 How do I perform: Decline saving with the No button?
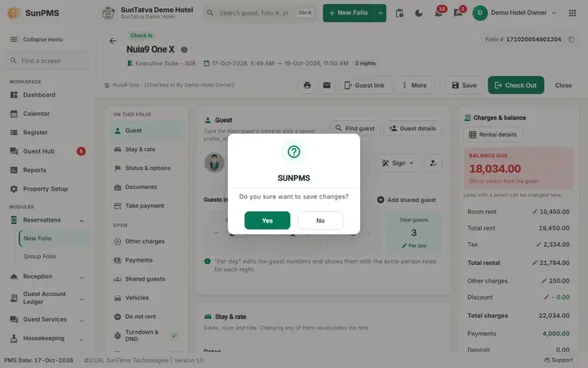[320, 221]
